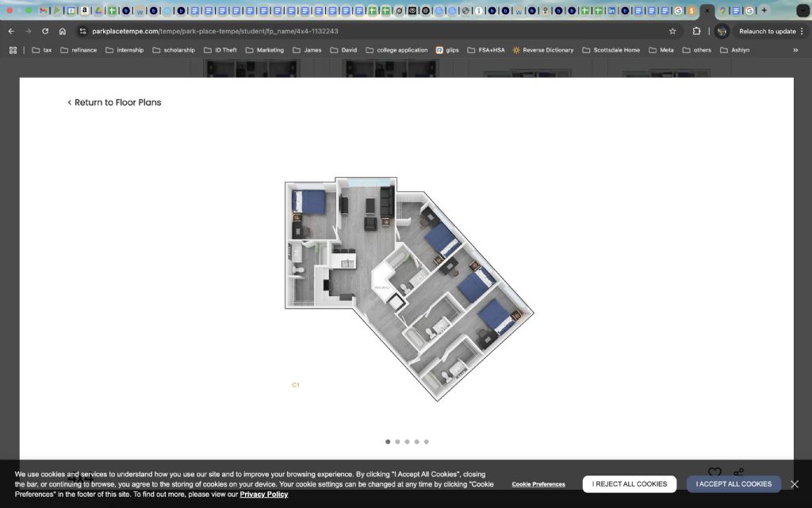Click I Accept All Cookies button
This screenshot has width=812, height=508.
[x=733, y=484]
